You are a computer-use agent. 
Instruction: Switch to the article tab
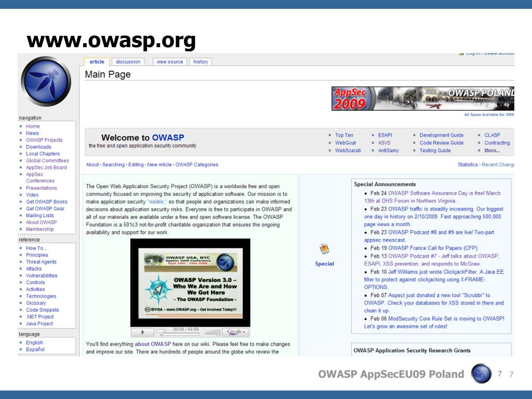tap(97, 62)
